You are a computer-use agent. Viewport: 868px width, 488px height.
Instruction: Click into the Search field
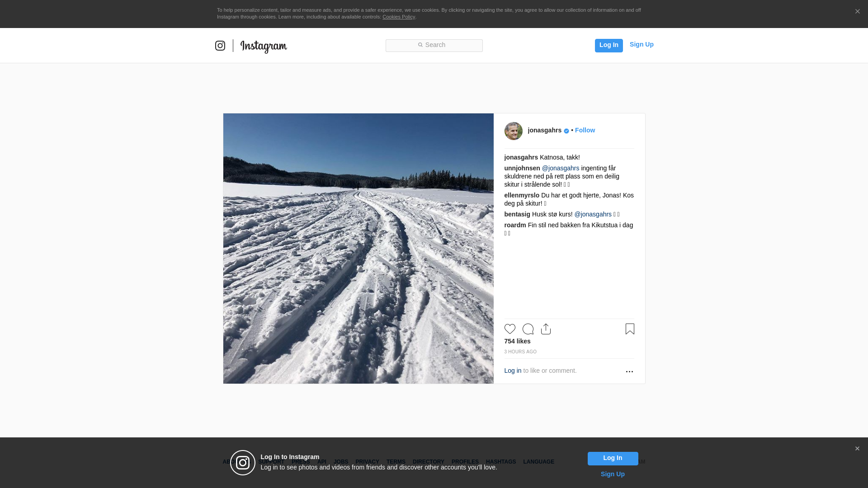(434, 45)
